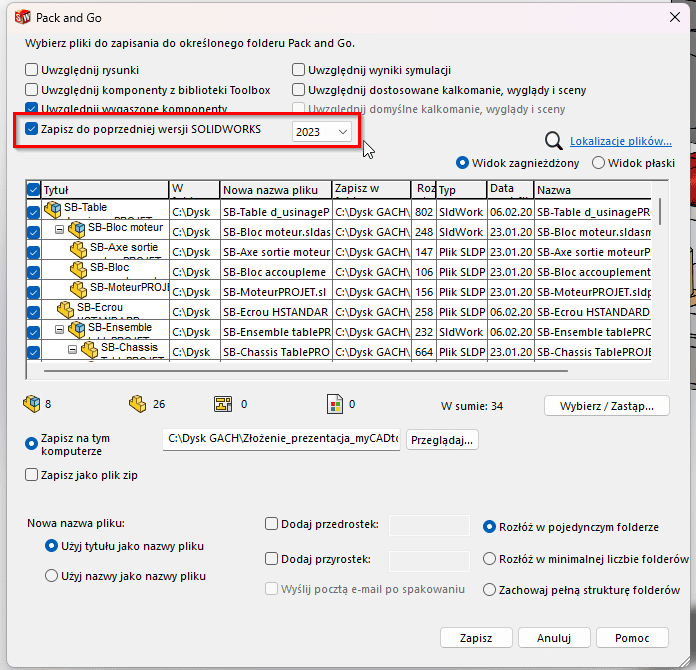Select Rozłóż w pojedynczym folderze
This screenshot has width=696, height=670.
(x=489, y=527)
